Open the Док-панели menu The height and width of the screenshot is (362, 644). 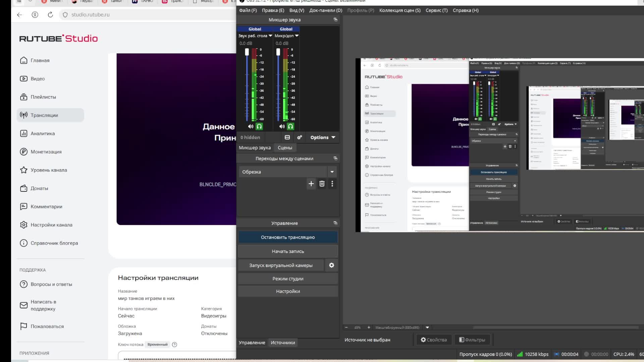tap(326, 10)
